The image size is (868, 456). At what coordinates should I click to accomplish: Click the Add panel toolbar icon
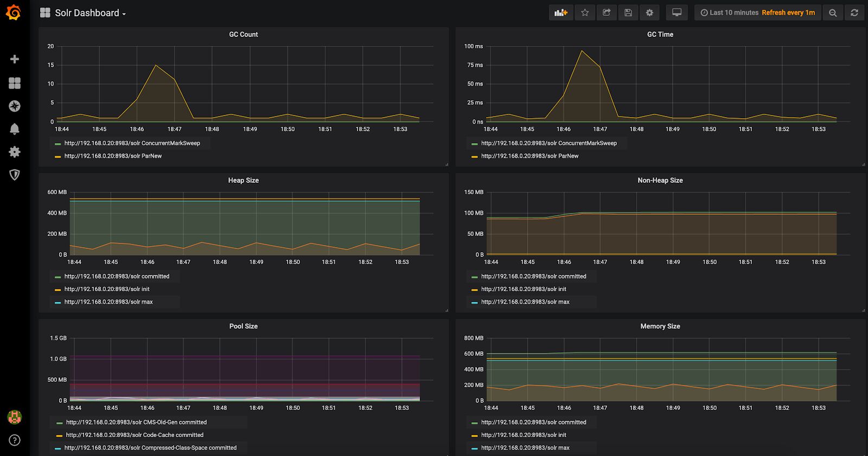pos(561,12)
